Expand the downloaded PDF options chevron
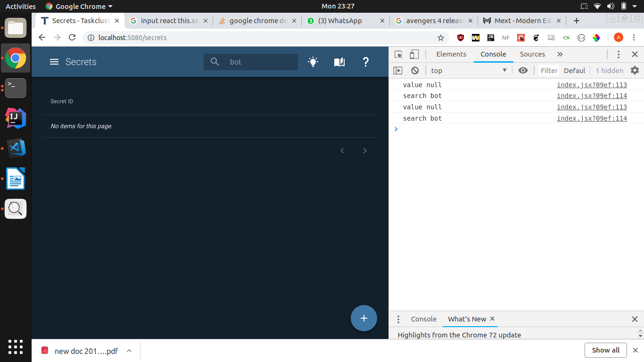The width and height of the screenshot is (644, 362). (x=129, y=351)
